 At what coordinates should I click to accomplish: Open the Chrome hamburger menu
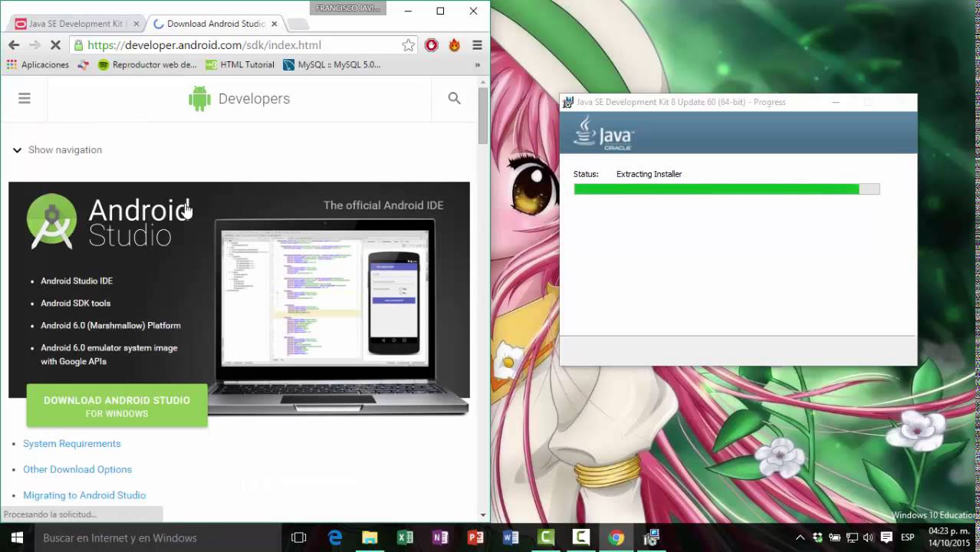click(x=477, y=45)
